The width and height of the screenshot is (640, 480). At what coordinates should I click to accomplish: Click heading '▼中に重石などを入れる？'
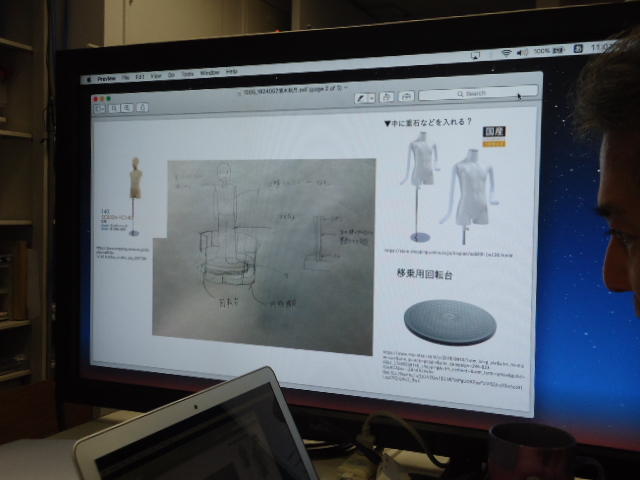coord(428,122)
